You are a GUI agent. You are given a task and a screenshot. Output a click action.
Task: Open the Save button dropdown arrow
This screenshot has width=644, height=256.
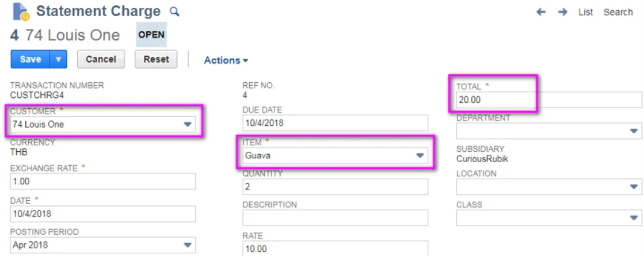(59, 59)
